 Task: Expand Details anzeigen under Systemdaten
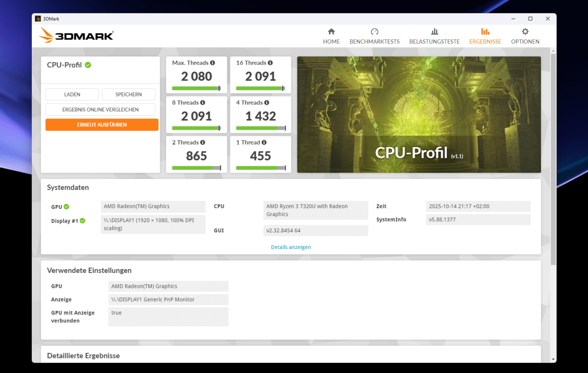(291, 247)
